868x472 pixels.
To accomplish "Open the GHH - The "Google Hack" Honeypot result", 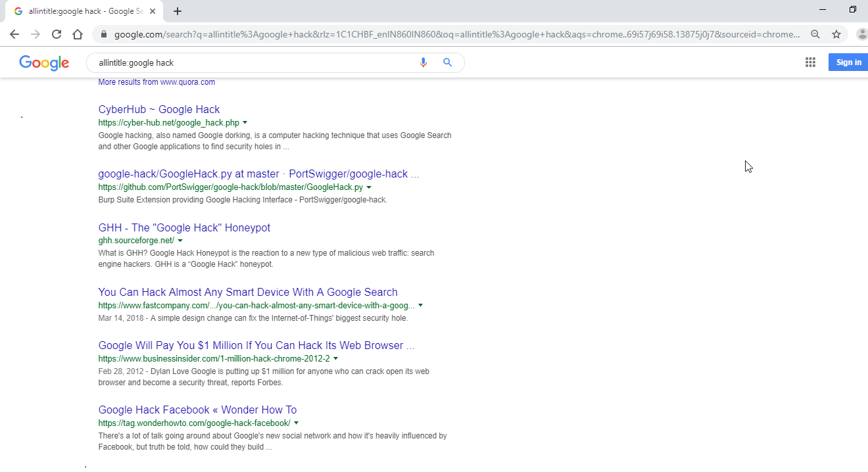I will point(184,227).
